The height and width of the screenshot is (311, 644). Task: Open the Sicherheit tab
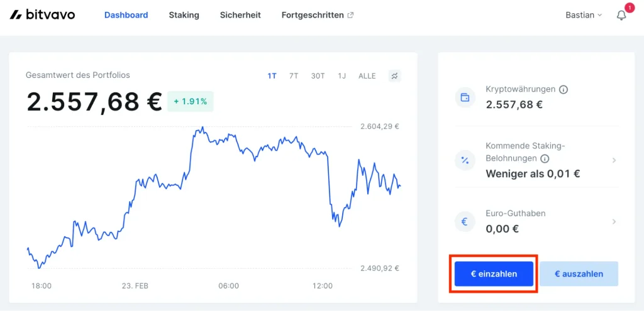[x=240, y=15]
